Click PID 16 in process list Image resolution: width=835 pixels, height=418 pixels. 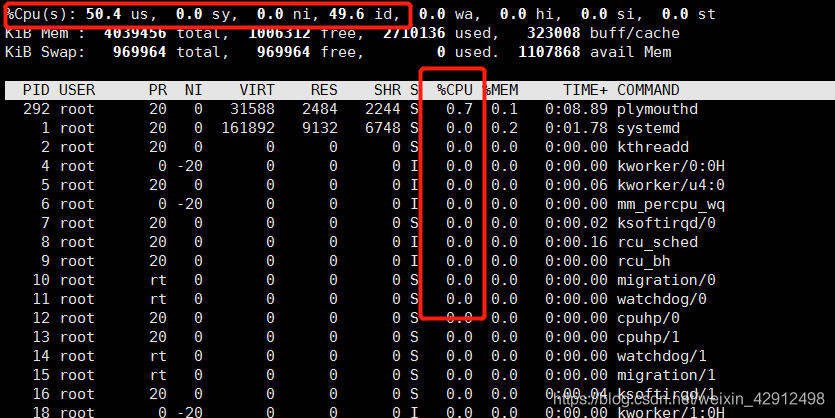point(41,394)
